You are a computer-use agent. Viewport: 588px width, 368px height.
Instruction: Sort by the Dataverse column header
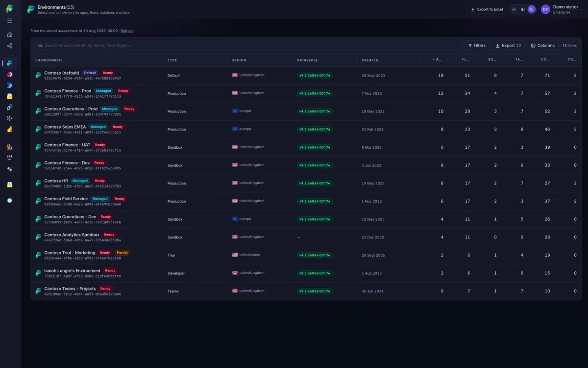(307, 60)
